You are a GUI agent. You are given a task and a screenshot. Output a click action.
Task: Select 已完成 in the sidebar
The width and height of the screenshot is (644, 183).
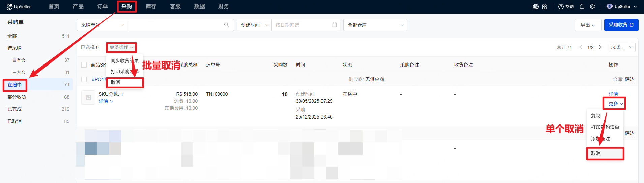pyautogui.click(x=14, y=109)
